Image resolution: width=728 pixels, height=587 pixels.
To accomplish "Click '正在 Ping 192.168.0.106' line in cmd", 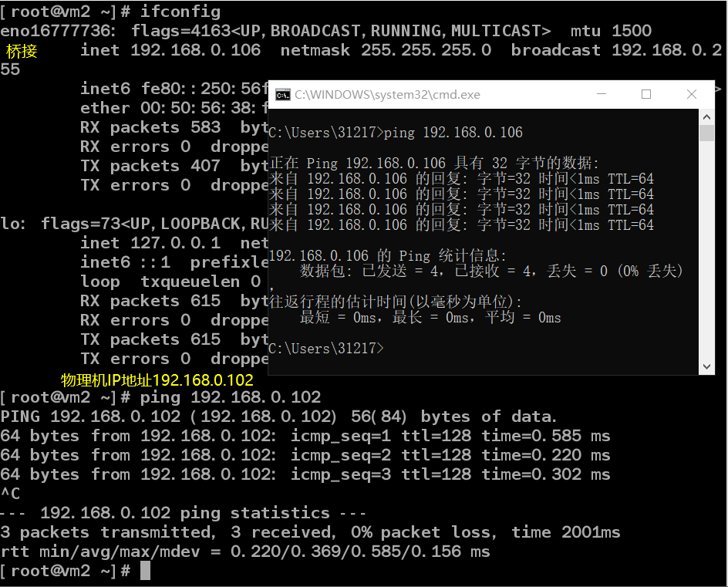I will 434,164.
